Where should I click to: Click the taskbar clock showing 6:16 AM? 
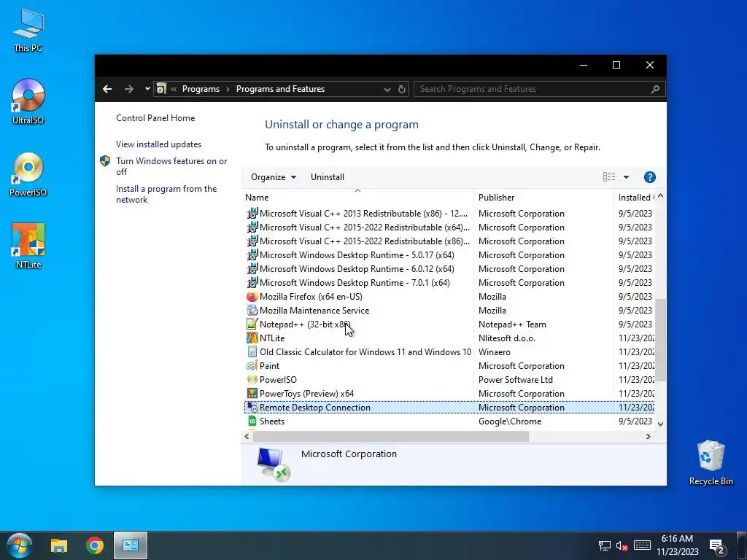coord(678,545)
